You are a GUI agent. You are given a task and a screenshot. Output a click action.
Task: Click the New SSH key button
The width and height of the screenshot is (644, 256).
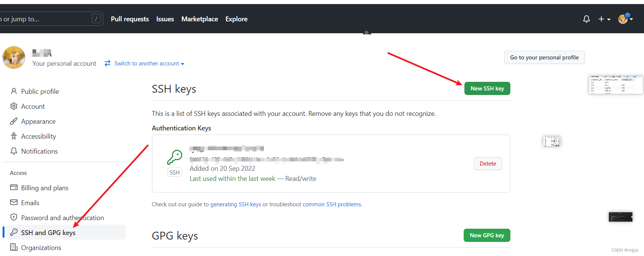point(487,89)
